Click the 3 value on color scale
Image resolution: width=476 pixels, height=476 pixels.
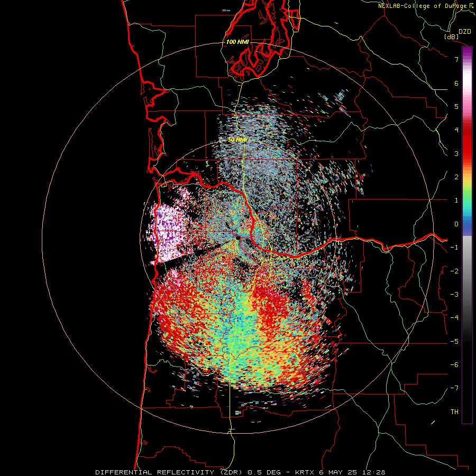[x=456, y=153]
